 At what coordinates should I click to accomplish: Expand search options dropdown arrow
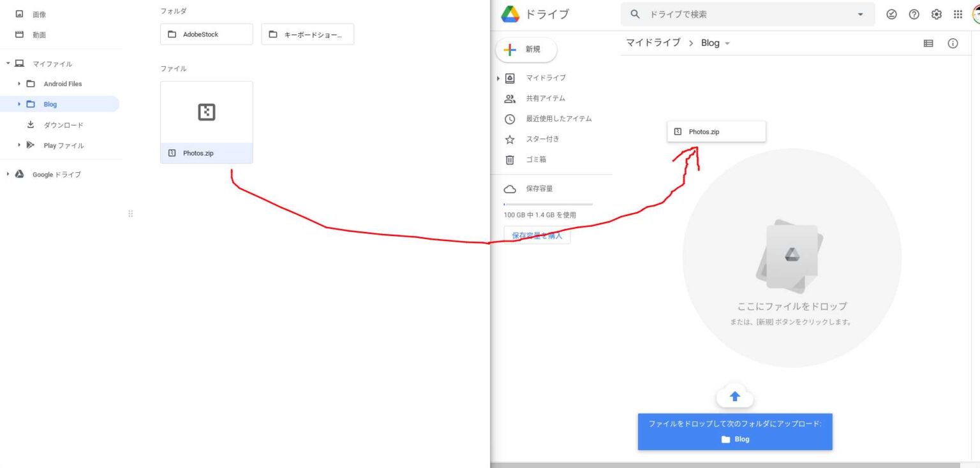tap(860, 14)
